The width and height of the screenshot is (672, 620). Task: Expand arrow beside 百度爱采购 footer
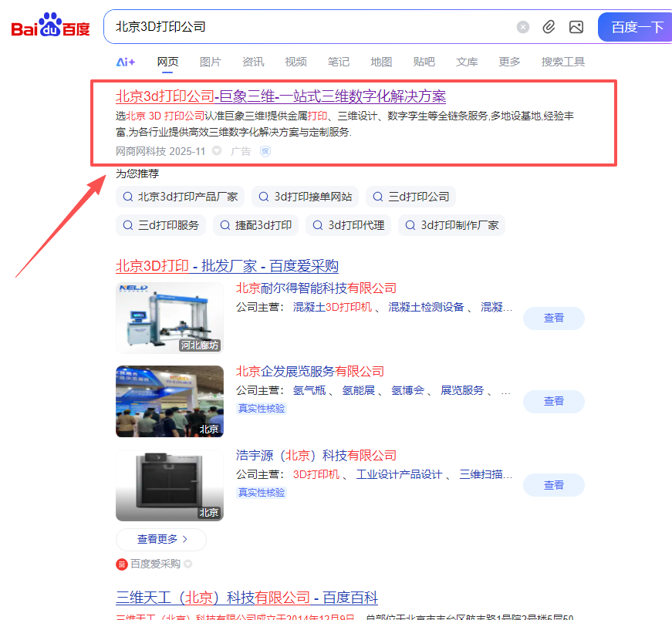[187, 564]
